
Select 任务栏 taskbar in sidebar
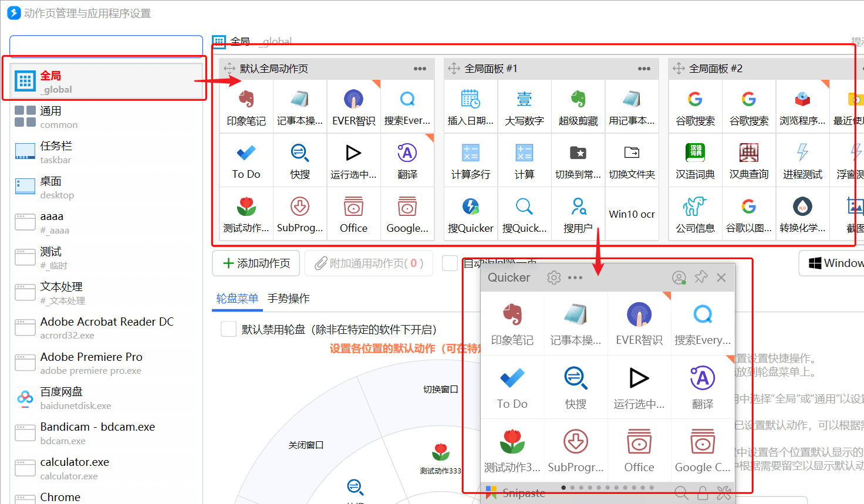click(107, 152)
